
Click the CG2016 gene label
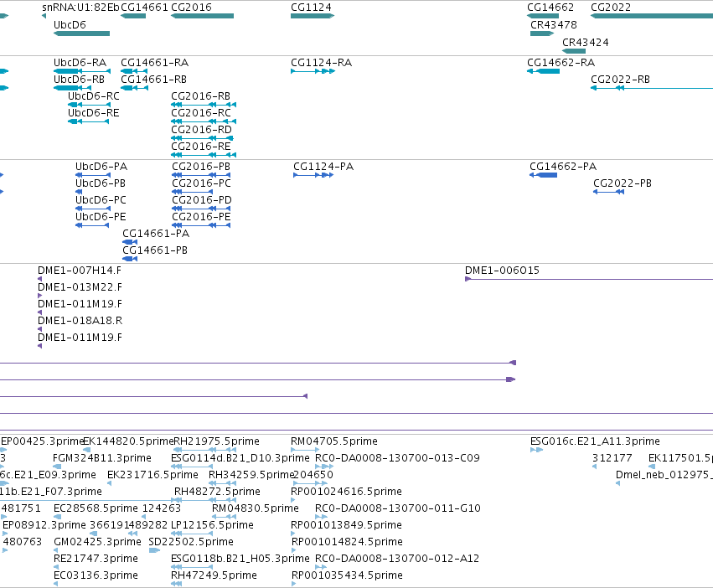tap(191, 8)
